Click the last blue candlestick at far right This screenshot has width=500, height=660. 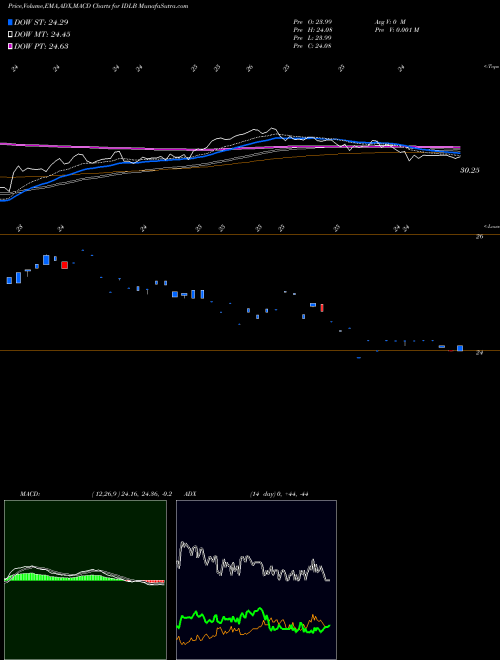tap(460, 348)
